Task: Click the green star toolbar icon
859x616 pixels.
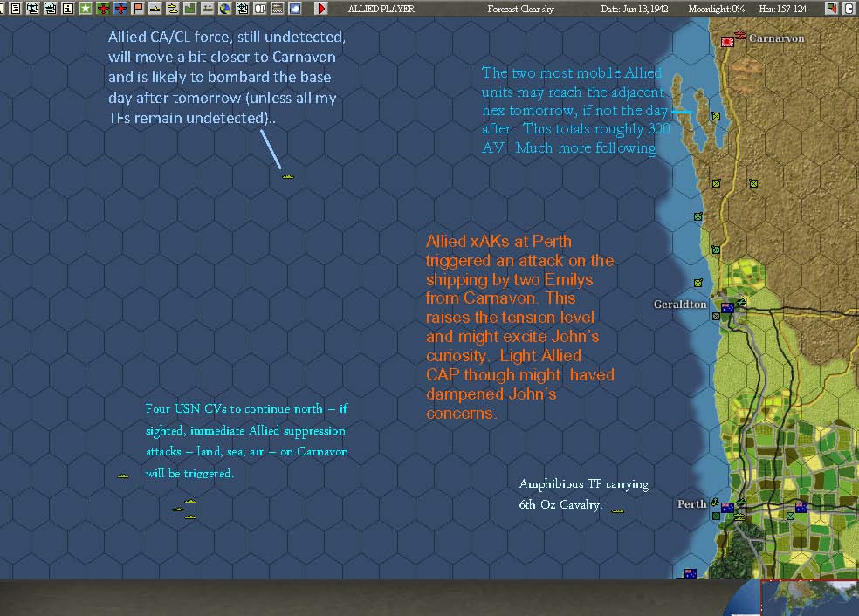Action: coord(86,8)
